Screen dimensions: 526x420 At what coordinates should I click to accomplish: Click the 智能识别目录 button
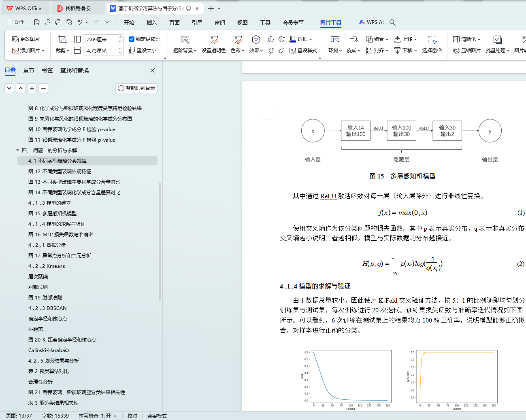click(x=136, y=88)
